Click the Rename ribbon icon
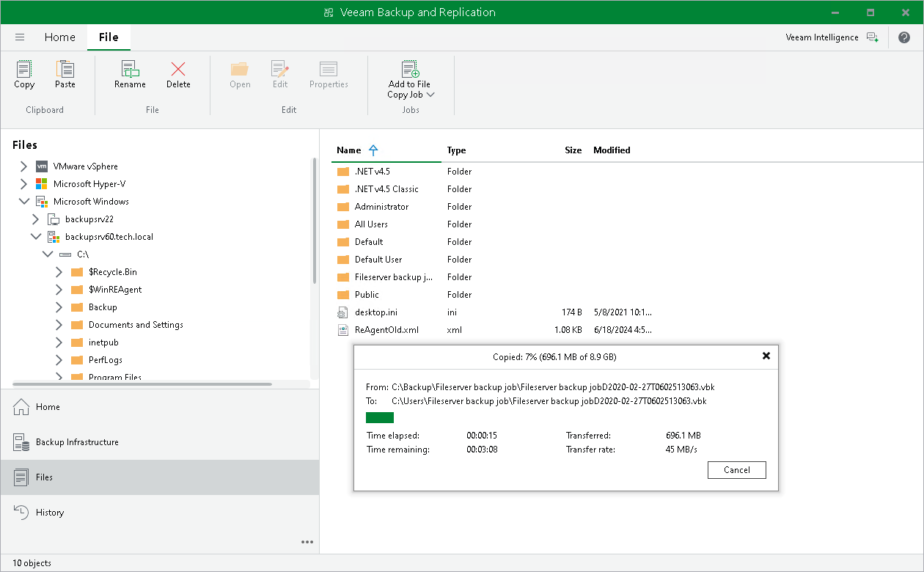Image resolution: width=924 pixels, height=572 pixels. click(130, 70)
